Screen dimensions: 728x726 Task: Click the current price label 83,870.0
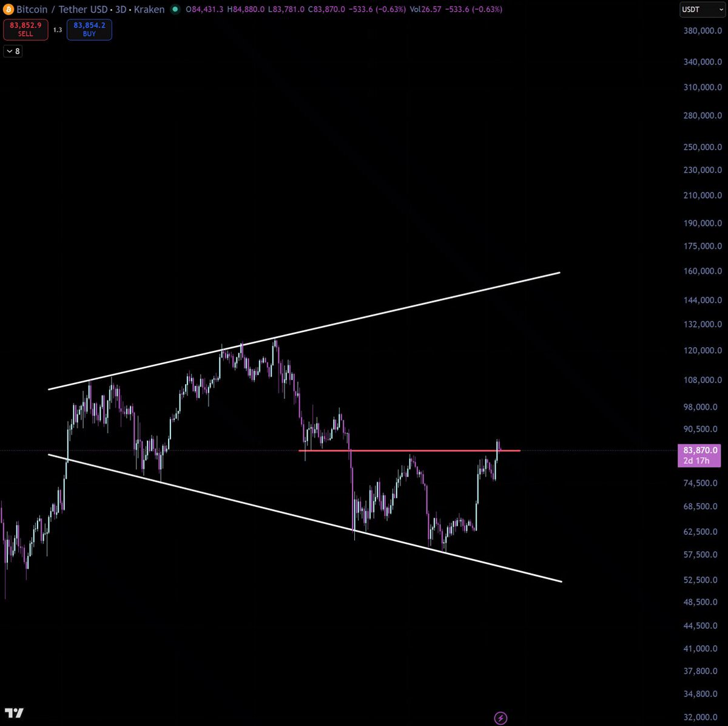699,450
